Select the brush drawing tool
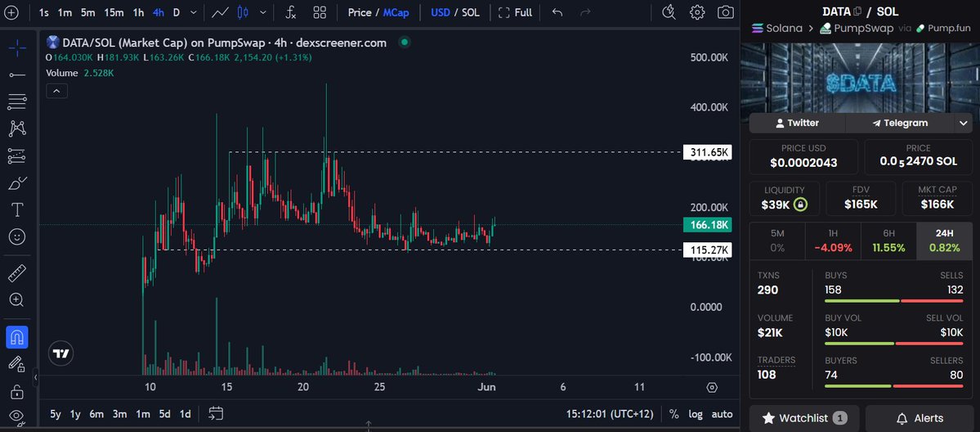The width and height of the screenshot is (980, 432). (17, 182)
